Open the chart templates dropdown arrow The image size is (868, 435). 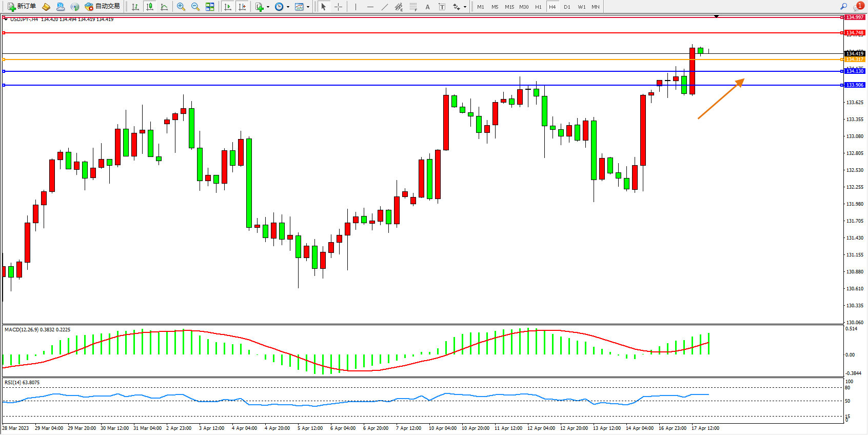(x=308, y=7)
